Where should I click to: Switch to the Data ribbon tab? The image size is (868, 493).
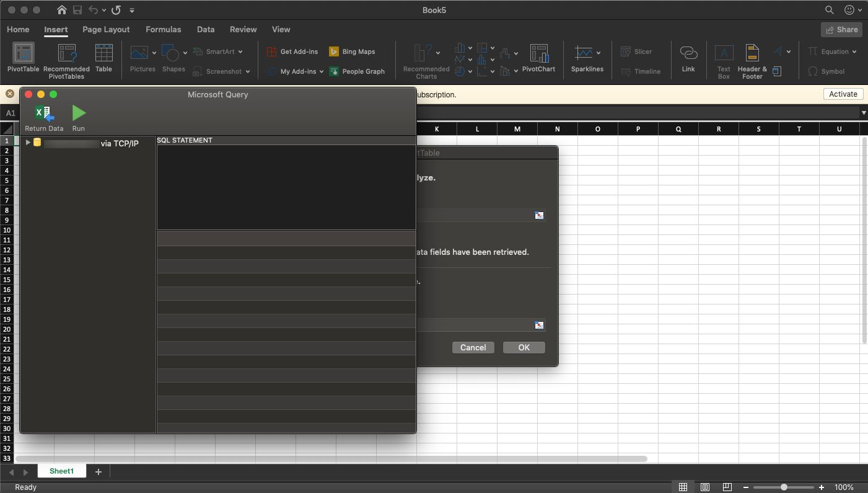[x=205, y=29]
